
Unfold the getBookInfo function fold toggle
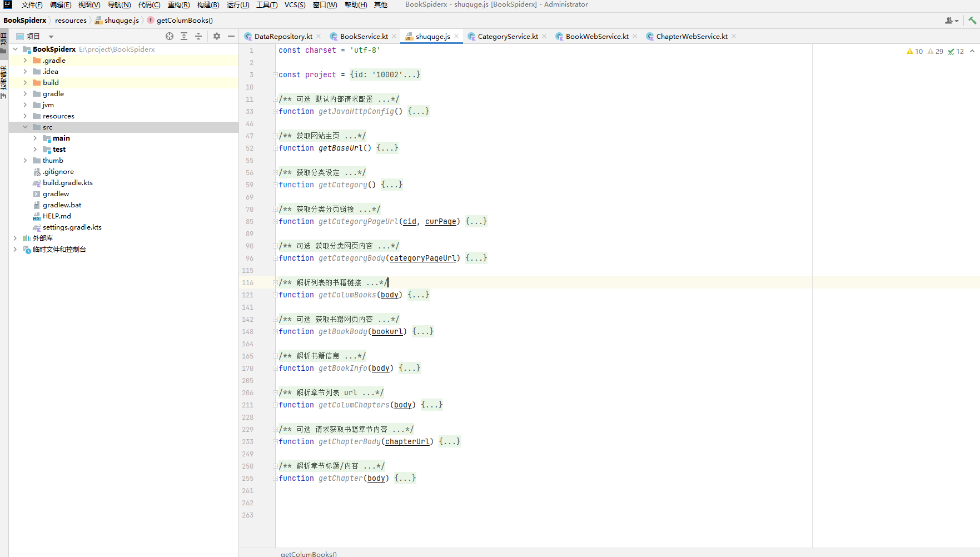coord(275,368)
